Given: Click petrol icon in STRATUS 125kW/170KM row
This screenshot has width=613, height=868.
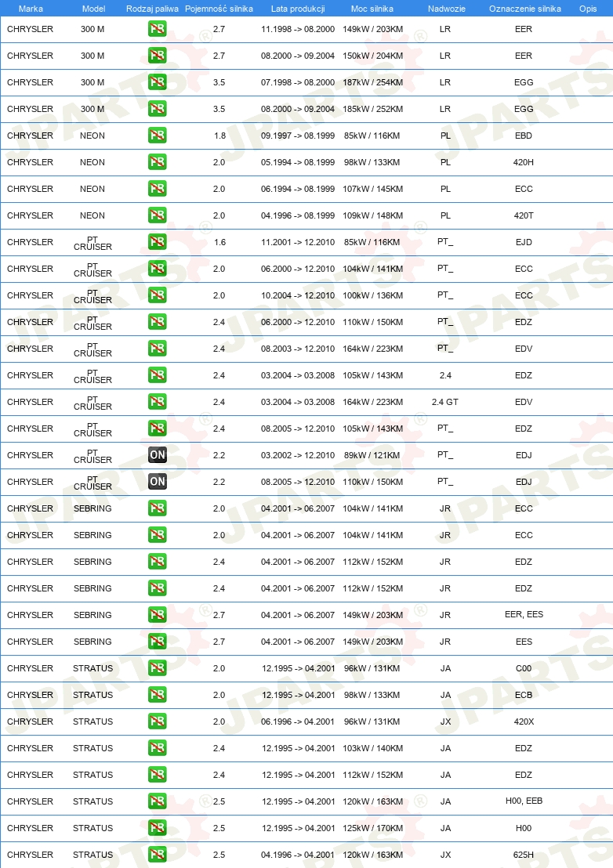Looking at the screenshot, I should [158, 827].
